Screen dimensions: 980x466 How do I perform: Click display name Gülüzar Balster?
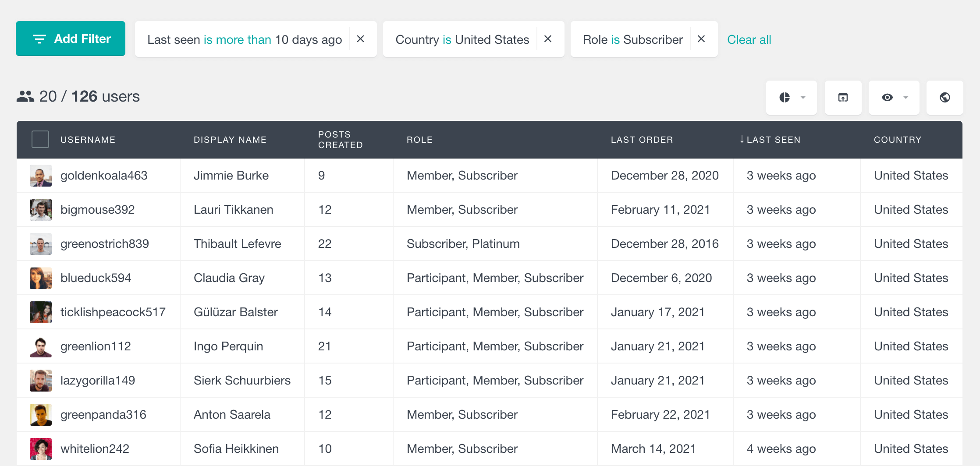click(236, 312)
